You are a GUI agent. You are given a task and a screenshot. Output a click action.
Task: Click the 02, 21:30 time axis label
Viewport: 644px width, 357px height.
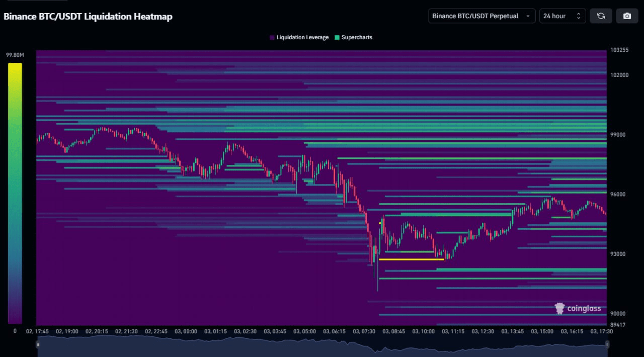tap(126, 332)
